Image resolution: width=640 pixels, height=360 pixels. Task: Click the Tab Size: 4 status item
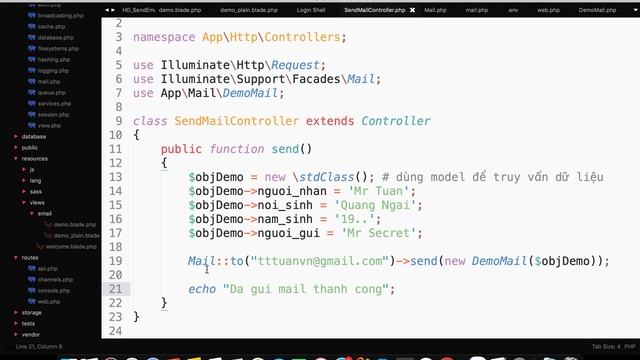606,347
